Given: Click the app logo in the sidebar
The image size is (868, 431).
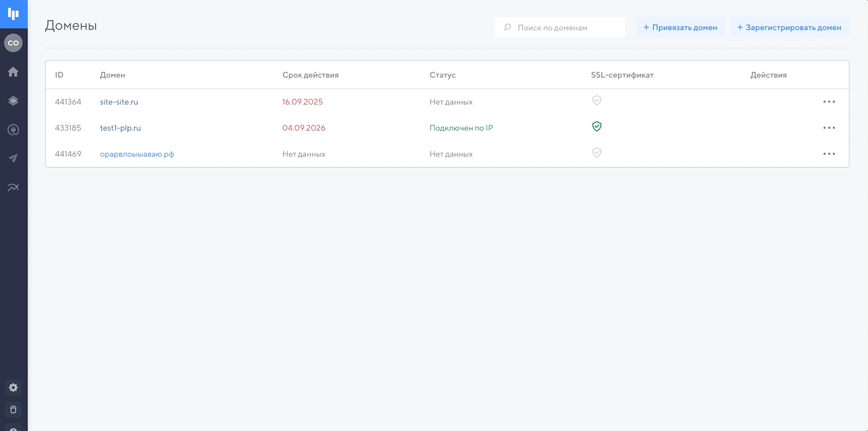Looking at the screenshot, I should [x=13, y=14].
